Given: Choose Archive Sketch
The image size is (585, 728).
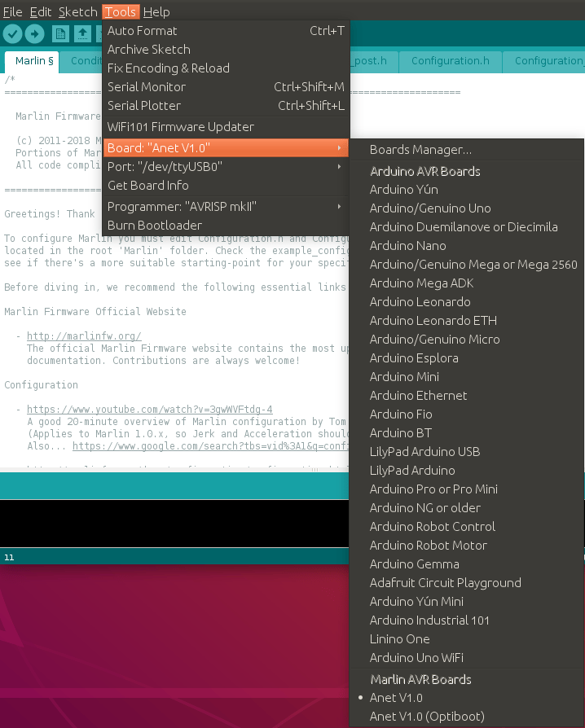Looking at the screenshot, I should point(226,49).
